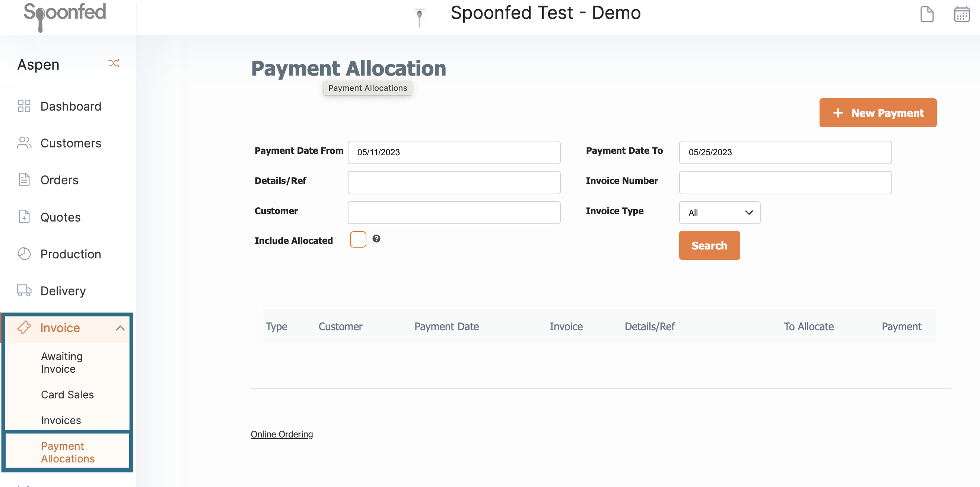Click the orange Search button
The image size is (980, 487).
point(709,245)
